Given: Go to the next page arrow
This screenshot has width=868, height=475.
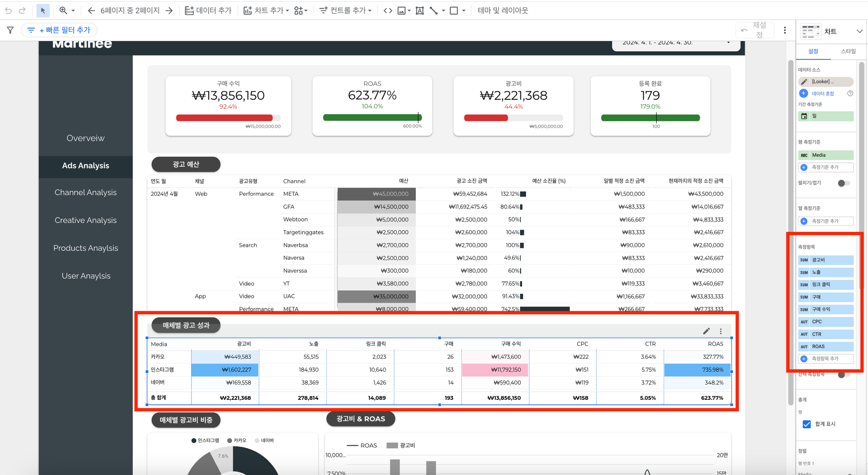Looking at the screenshot, I should click(169, 10).
